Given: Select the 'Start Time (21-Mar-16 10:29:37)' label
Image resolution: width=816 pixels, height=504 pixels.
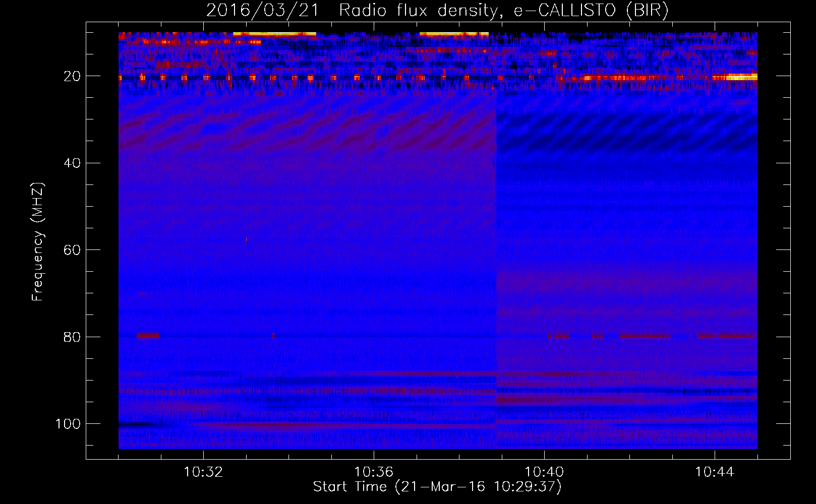Looking at the screenshot, I should (437, 487).
